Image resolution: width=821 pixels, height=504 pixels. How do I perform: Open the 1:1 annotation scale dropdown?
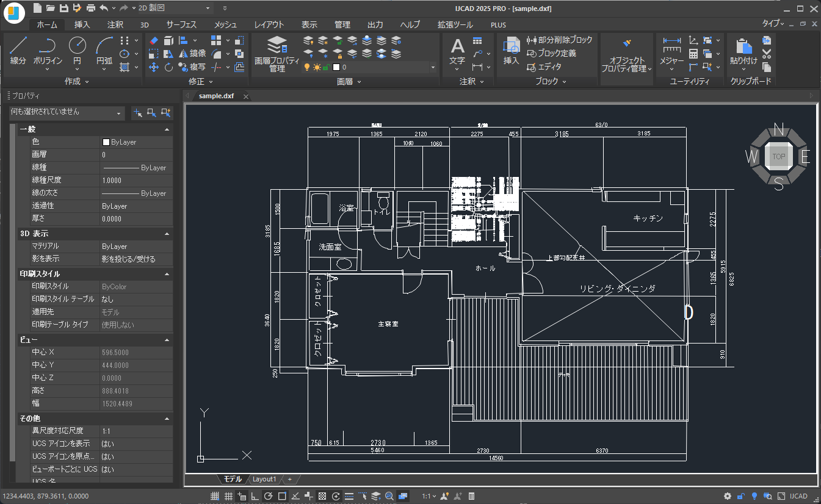430,496
